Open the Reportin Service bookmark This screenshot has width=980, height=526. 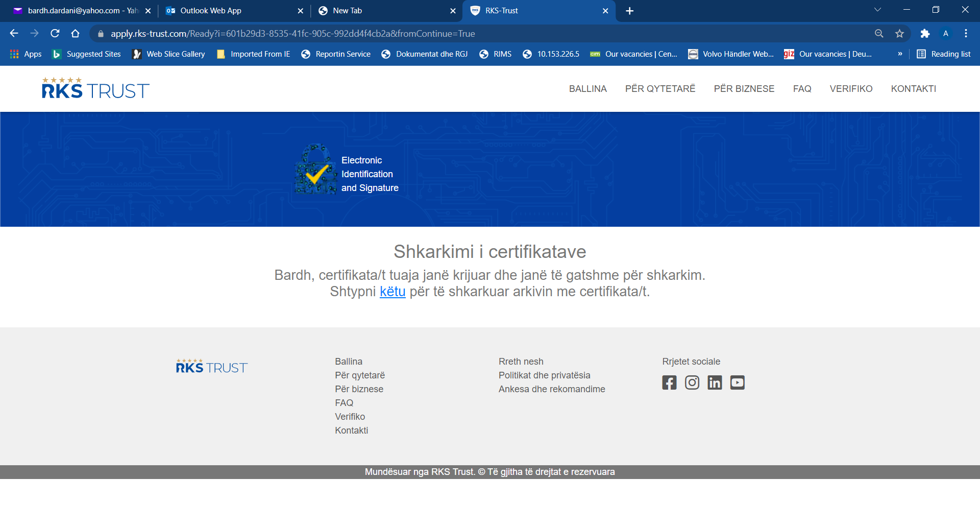(336, 54)
